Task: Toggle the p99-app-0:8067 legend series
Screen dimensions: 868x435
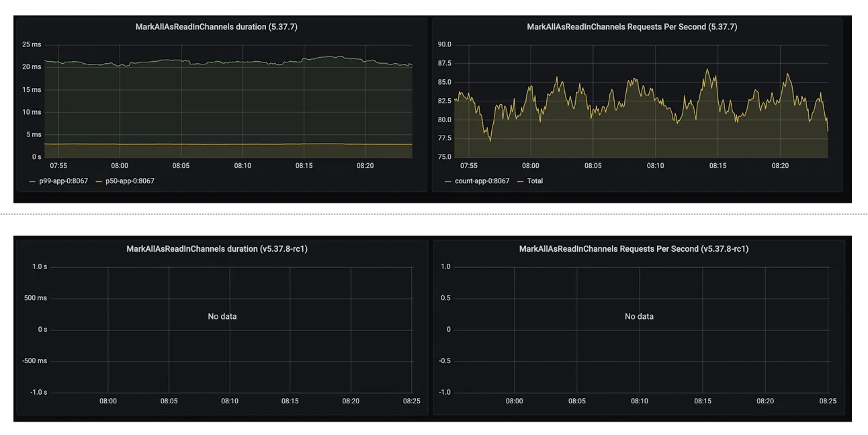Action: 63,181
